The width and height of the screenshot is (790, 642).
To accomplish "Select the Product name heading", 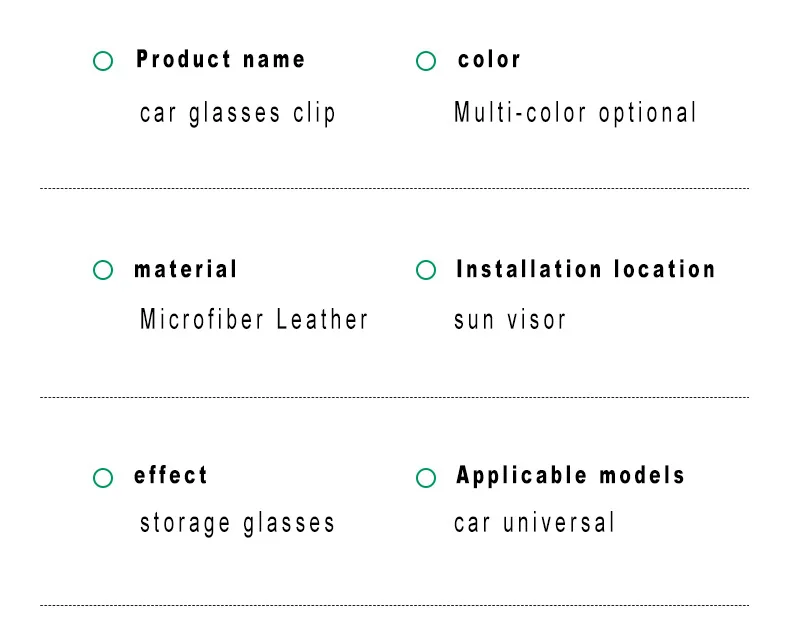I will [221, 59].
